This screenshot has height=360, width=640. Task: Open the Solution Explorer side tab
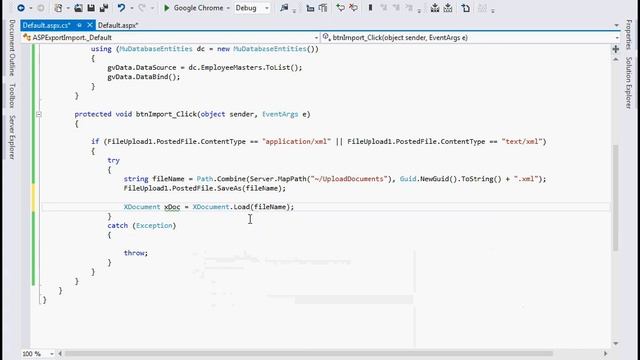[x=629, y=82]
